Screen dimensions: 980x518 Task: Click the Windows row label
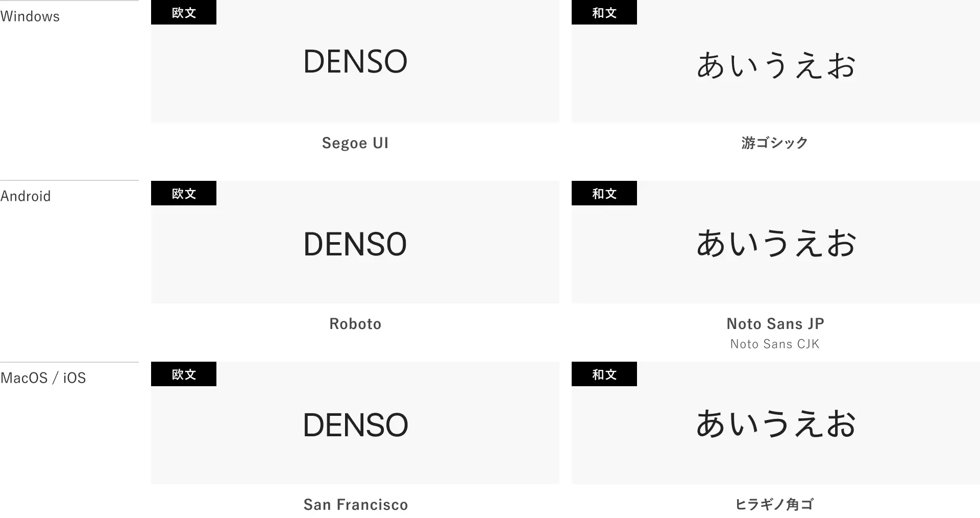(30, 16)
